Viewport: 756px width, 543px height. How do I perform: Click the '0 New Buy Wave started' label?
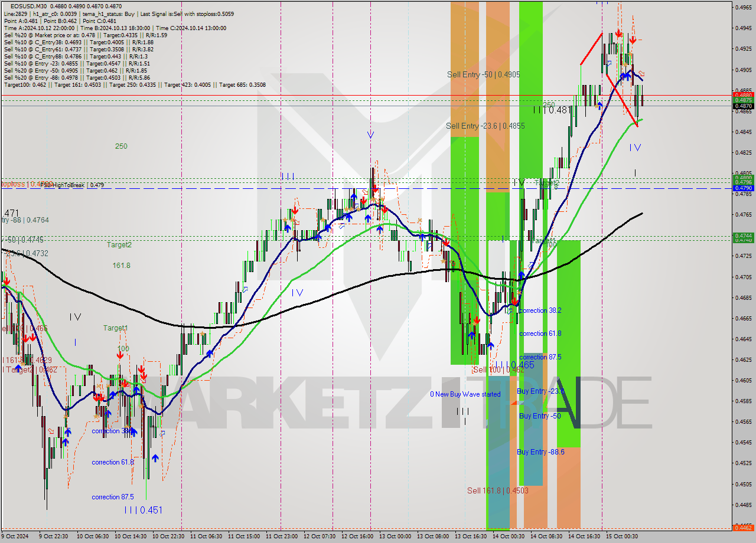pyautogui.click(x=465, y=394)
